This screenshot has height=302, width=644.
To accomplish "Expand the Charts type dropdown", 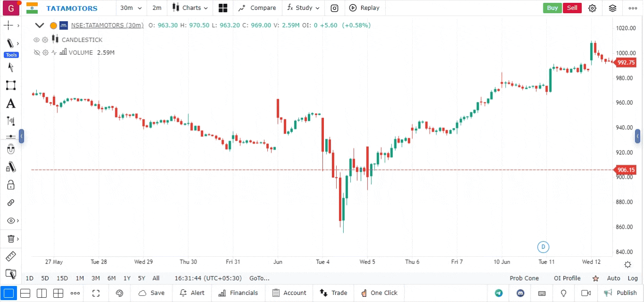I will pos(190,8).
